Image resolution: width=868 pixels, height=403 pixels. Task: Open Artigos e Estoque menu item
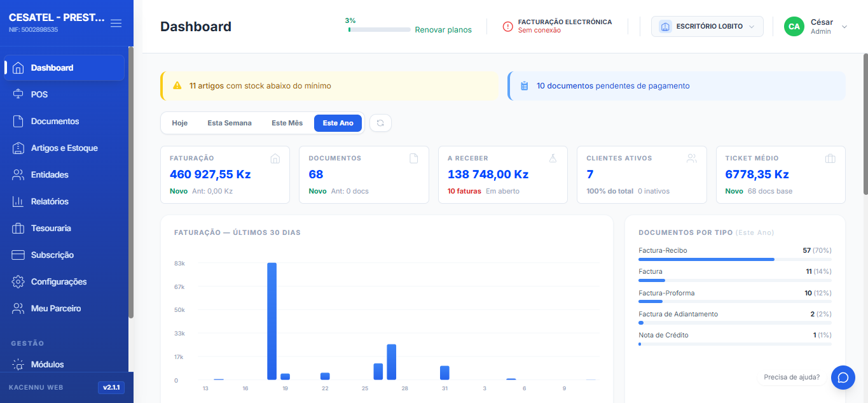[x=64, y=148]
